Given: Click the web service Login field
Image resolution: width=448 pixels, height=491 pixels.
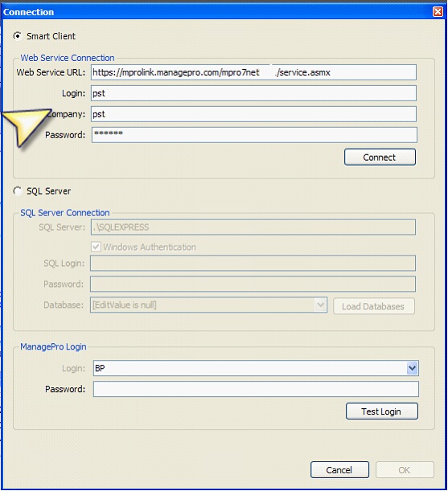Looking at the screenshot, I should (x=253, y=93).
